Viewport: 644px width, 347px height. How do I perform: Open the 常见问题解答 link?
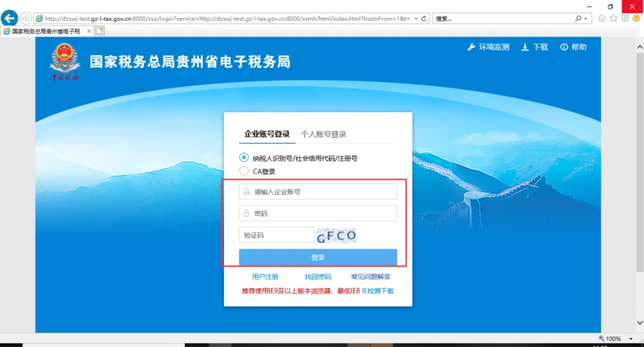pyautogui.click(x=370, y=277)
